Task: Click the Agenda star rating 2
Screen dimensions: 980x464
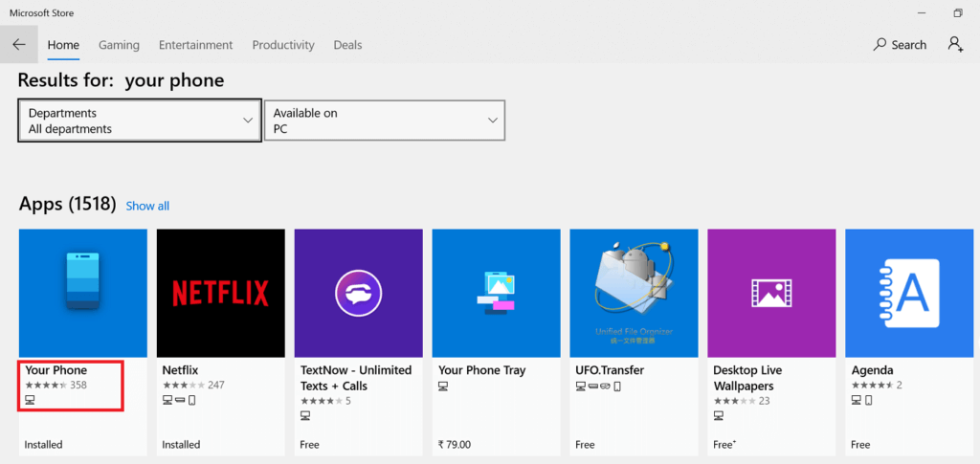Action: (877, 385)
